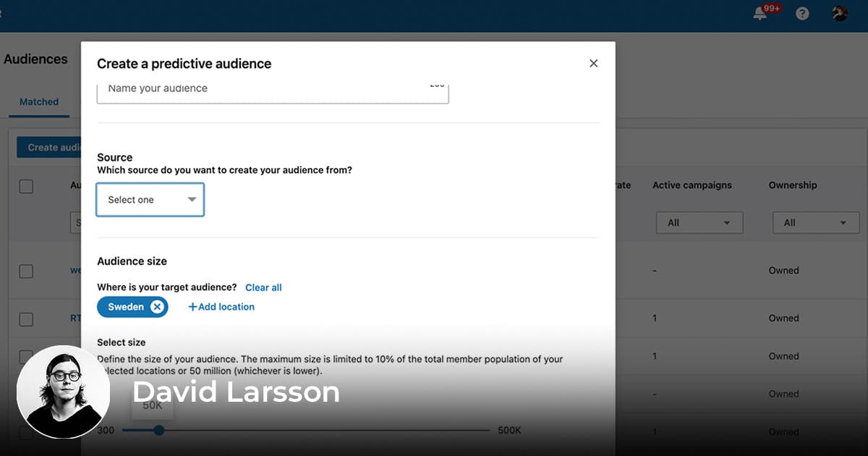Select the second audience row checkbox
Image resolution: width=868 pixels, height=456 pixels.
point(26,319)
